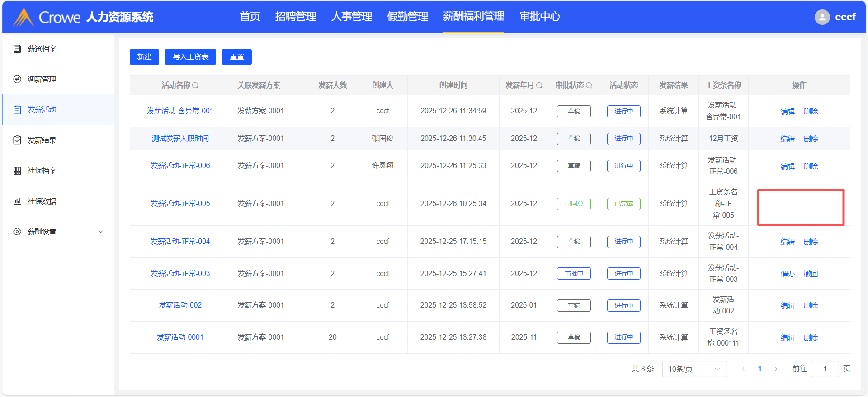Click search icon beside 审批状态 header
The height and width of the screenshot is (397, 868).
coord(589,85)
